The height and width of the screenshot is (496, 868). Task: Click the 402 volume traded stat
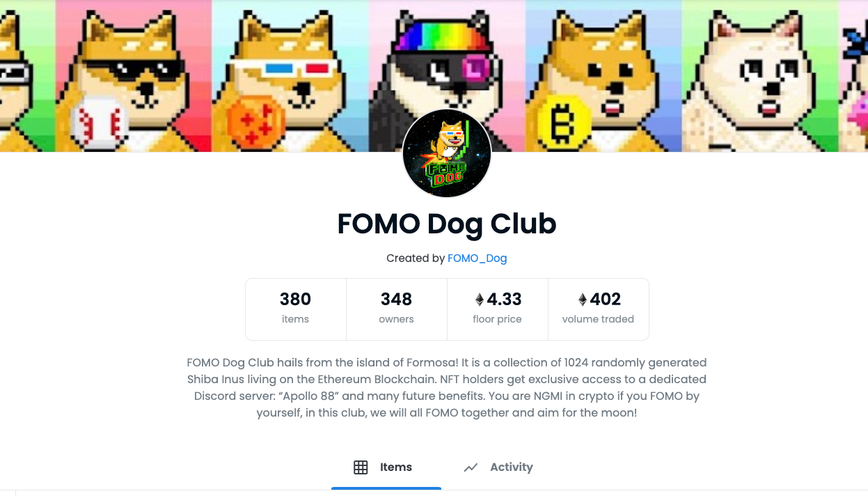[598, 309]
